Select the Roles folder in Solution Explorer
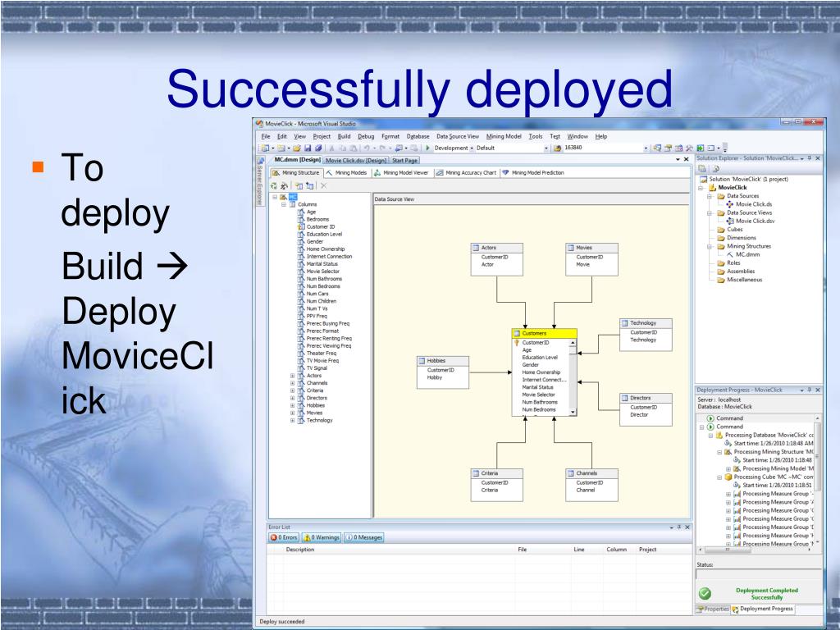Image resolution: width=840 pixels, height=630 pixels. tap(733, 263)
